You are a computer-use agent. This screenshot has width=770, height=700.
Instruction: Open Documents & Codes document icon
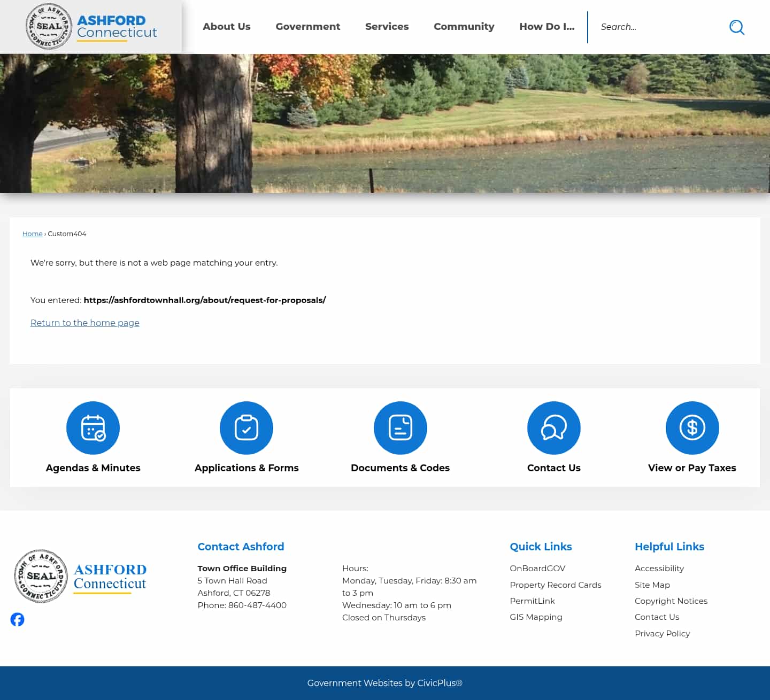pyautogui.click(x=400, y=427)
